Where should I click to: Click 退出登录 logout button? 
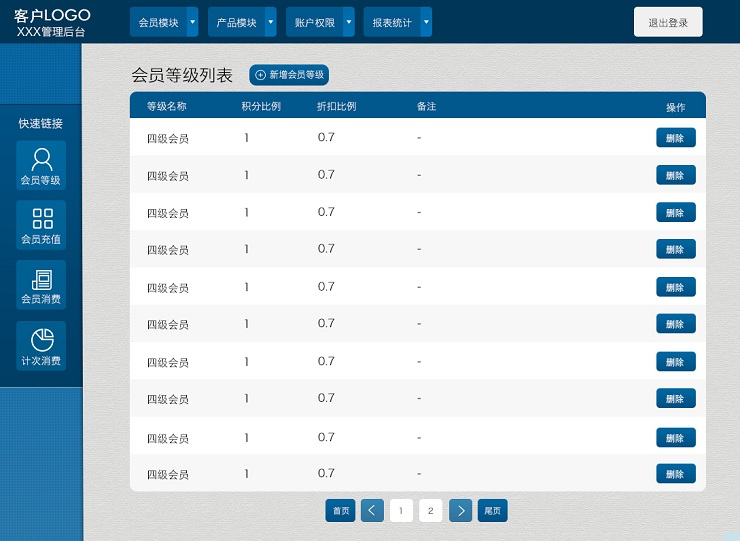[x=668, y=22]
